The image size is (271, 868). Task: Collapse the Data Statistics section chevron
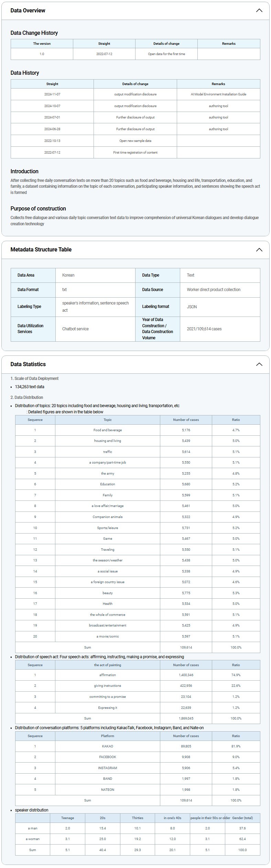click(259, 364)
